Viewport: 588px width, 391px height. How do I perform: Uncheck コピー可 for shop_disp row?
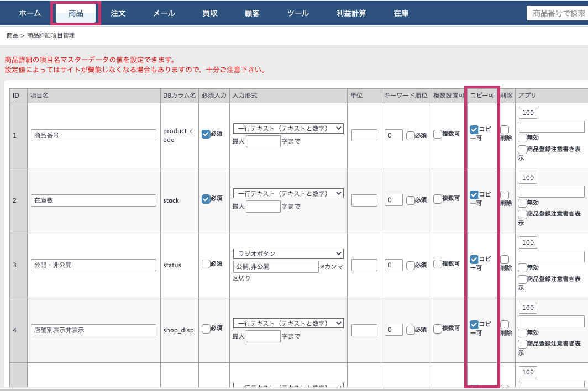pos(474,324)
